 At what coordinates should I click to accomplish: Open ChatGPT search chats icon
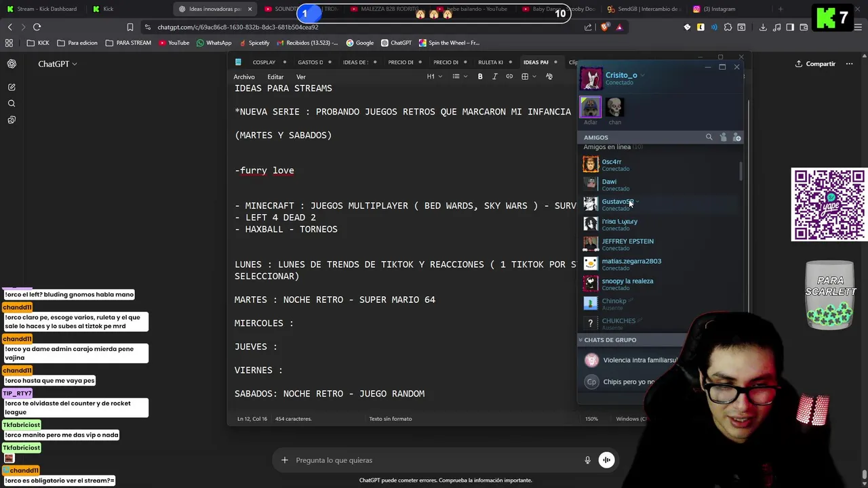click(12, 103)
